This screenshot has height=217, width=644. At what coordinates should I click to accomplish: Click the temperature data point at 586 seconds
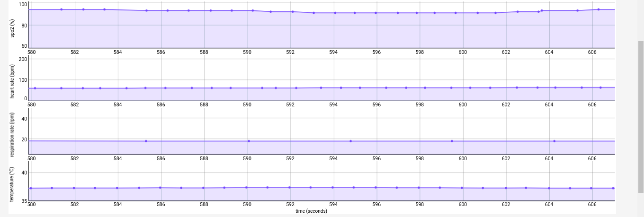[x=161, y=188]
